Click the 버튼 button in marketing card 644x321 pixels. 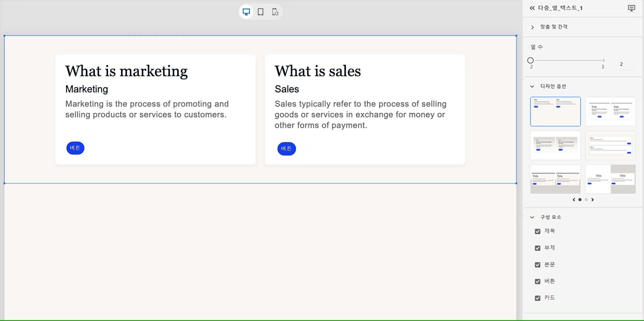75,148
